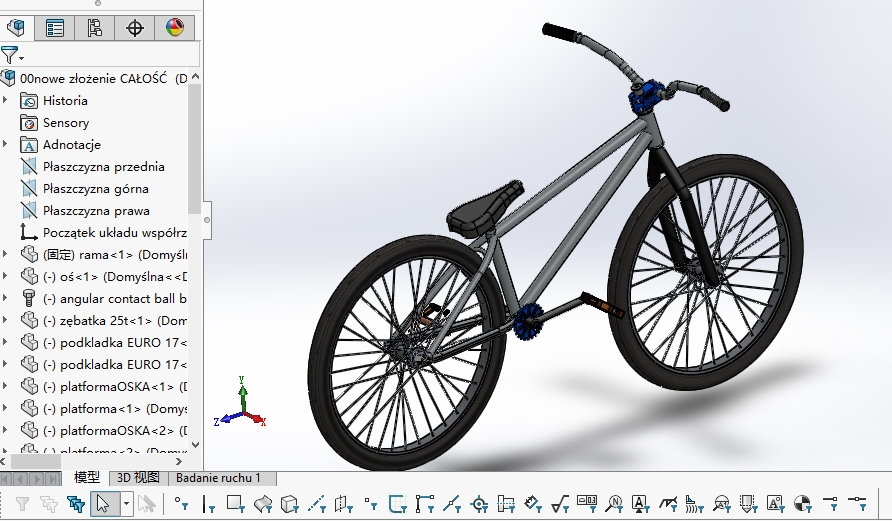
Task: Open the Badanie ruchu 1 tab
Action: [x=218, y=478]
